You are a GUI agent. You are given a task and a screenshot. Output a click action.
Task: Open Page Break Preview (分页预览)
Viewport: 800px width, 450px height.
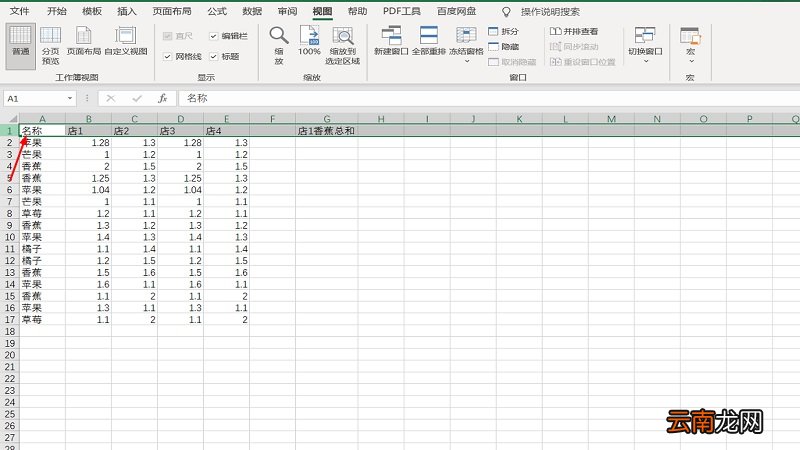(x=51, y=46)
